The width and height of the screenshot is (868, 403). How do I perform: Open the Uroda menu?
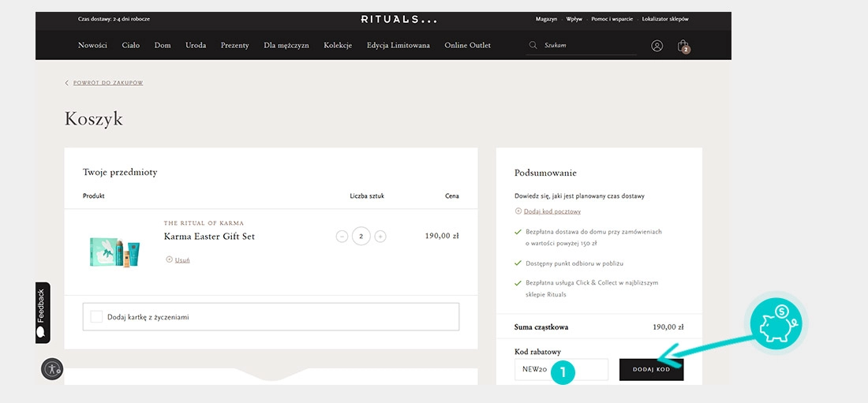(196, 46)
